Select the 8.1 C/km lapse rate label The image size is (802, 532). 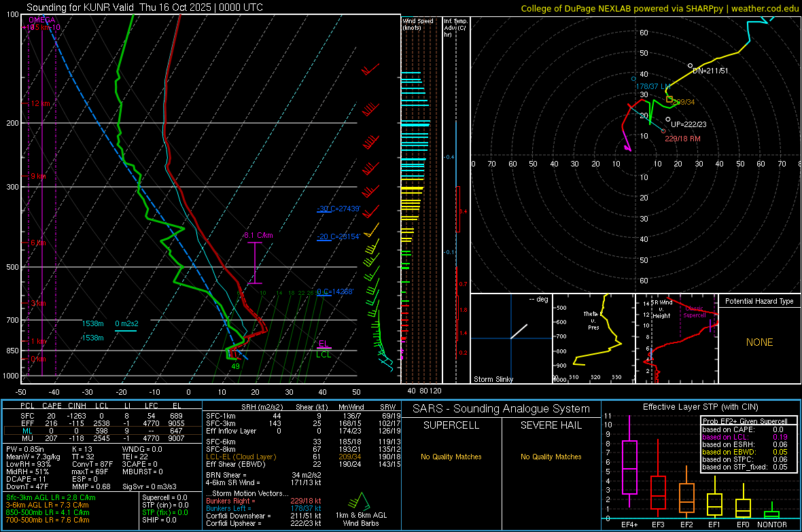258,235
